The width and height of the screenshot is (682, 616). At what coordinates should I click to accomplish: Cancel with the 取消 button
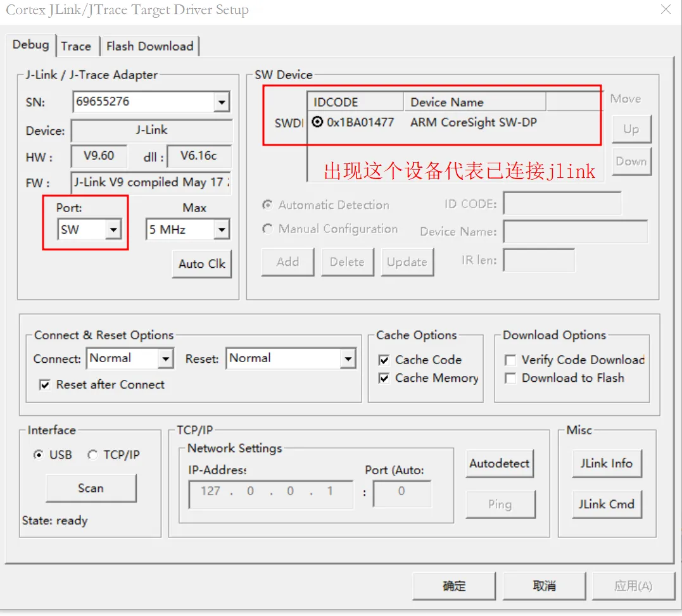544,586
